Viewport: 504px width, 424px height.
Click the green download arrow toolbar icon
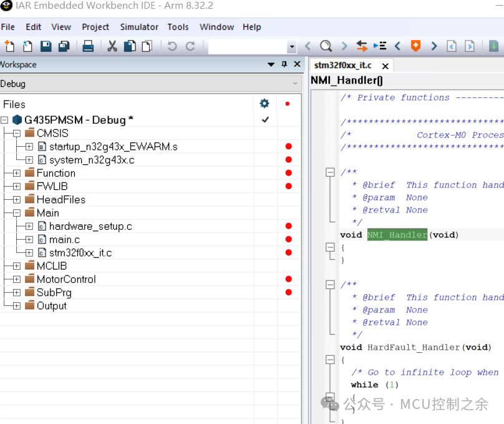[x=494, y=46]
